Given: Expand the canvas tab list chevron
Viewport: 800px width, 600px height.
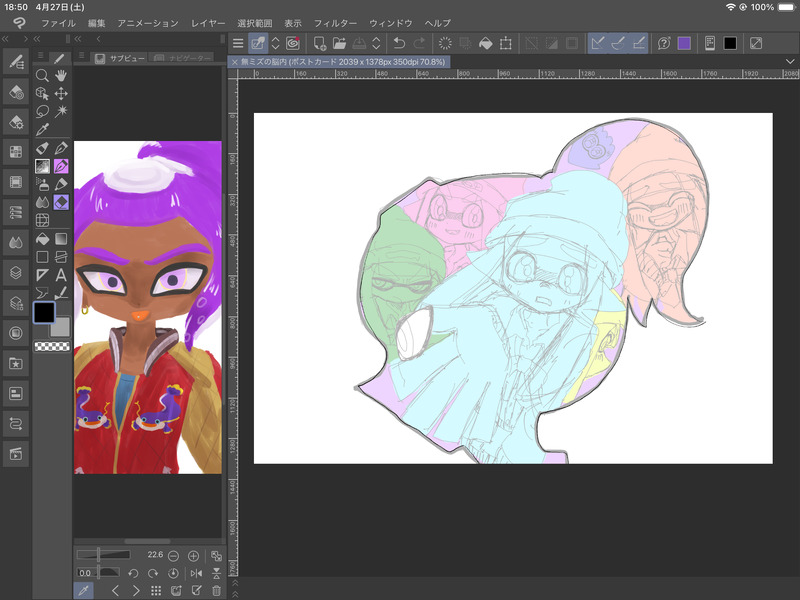Looking at the screenshot, I should tap(790, 62).
